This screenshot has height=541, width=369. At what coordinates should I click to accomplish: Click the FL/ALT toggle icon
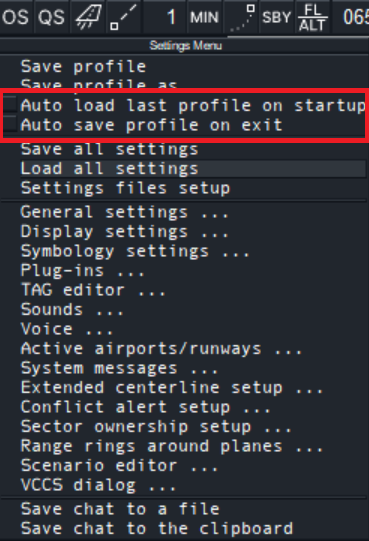312,17
